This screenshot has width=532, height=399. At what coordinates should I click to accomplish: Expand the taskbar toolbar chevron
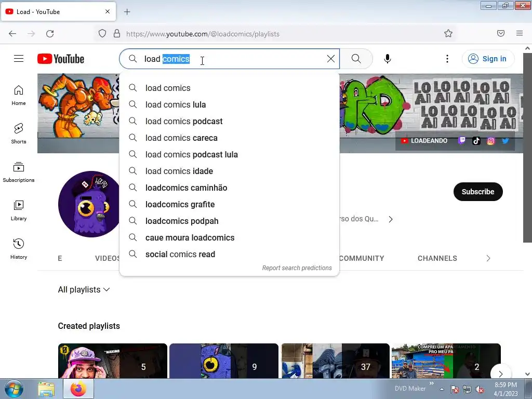click(x=432, y=383)
